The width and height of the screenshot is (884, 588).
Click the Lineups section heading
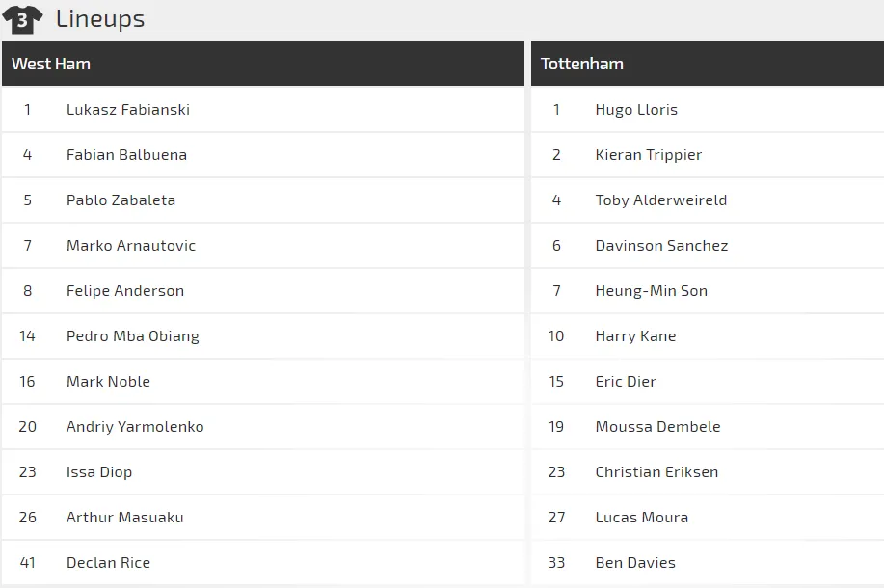pyautogui.click(x=100, y=19)
